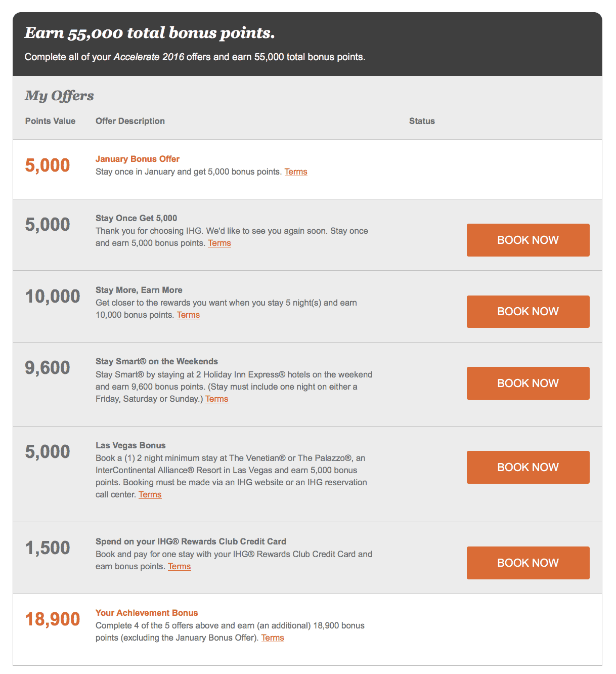Open Terms link for Stay Smart on Weekends
The image size is (616, 674).
[216, 399]
